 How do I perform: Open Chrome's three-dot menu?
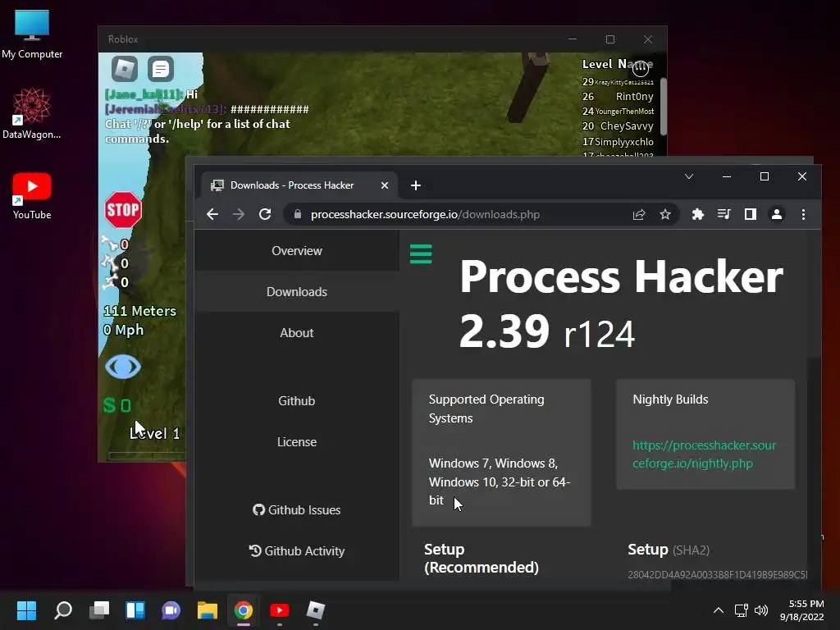click(x=803, y=214)
